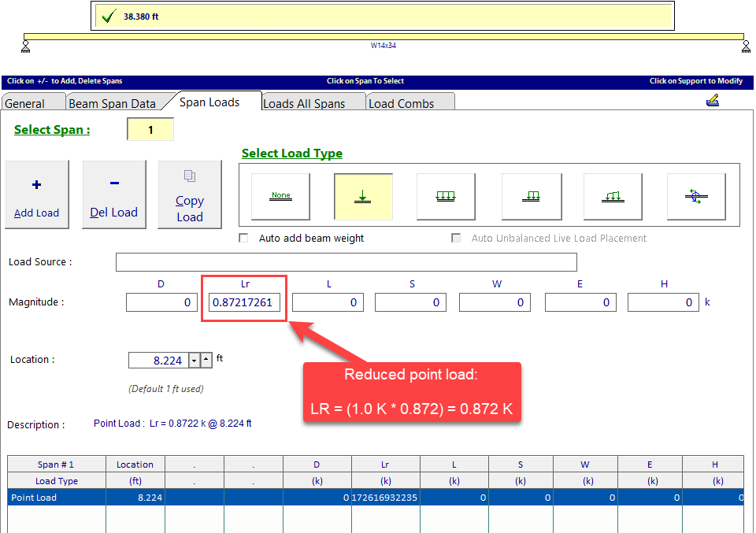This screenshot has height=533, width=756.
Task: Open the Location dropdown arrow
Action: (x=194, y=360)
